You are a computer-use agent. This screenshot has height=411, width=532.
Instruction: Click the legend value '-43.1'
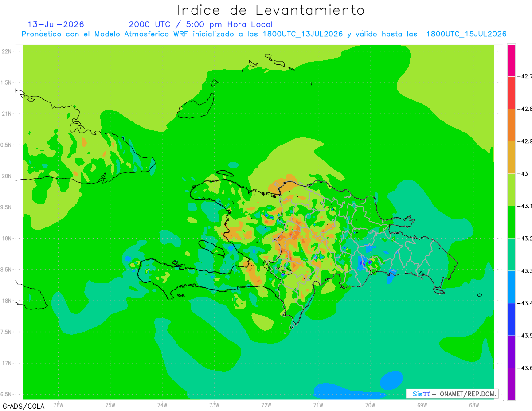click(525, 206)
